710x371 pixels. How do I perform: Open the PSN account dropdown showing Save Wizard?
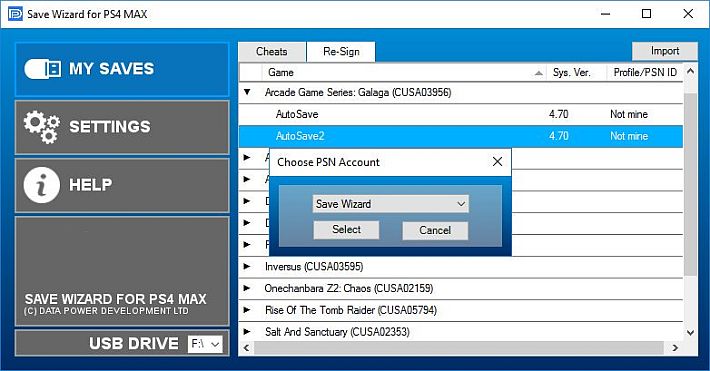(391, 204)
